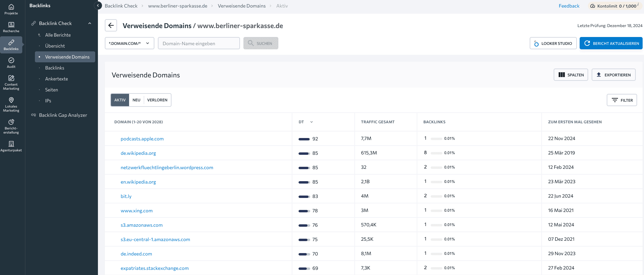Open the SPALTEN column settings
644x275 pixels.
[571, 75]
